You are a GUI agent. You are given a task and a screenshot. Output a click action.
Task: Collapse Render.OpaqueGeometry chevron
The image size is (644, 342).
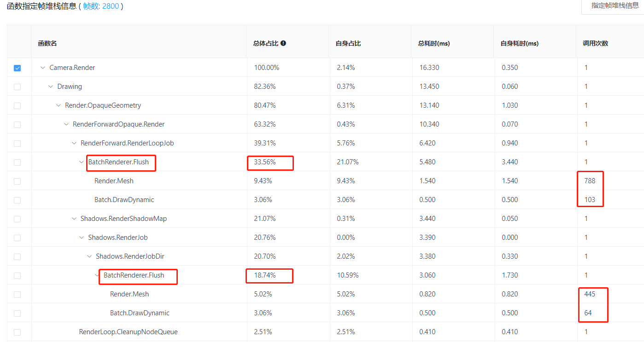[59, 105]
